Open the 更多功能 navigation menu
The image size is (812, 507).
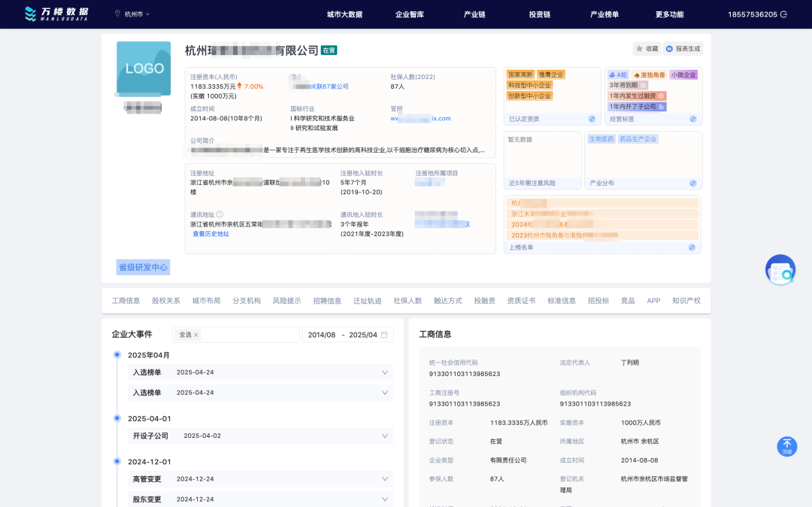tap(671, 14)
